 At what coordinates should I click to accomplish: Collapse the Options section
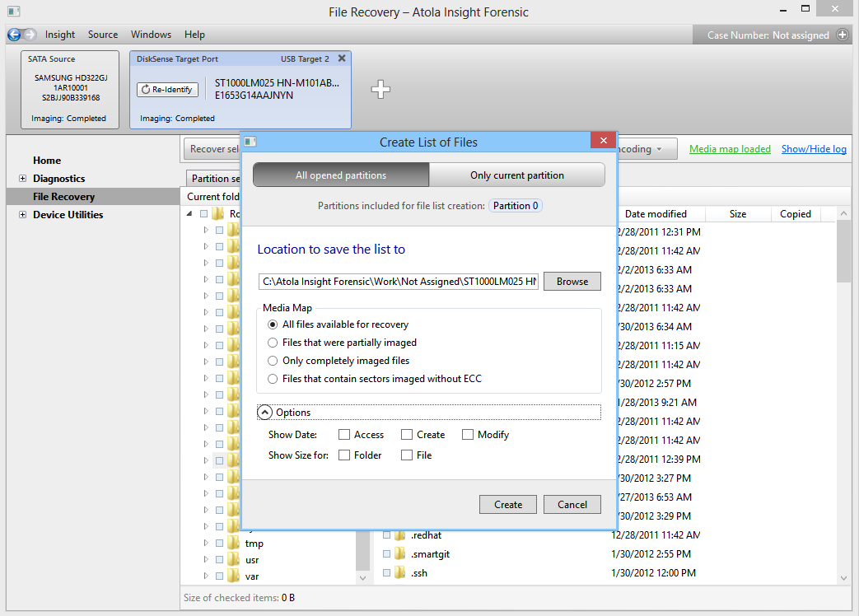(x=264, y=413)
